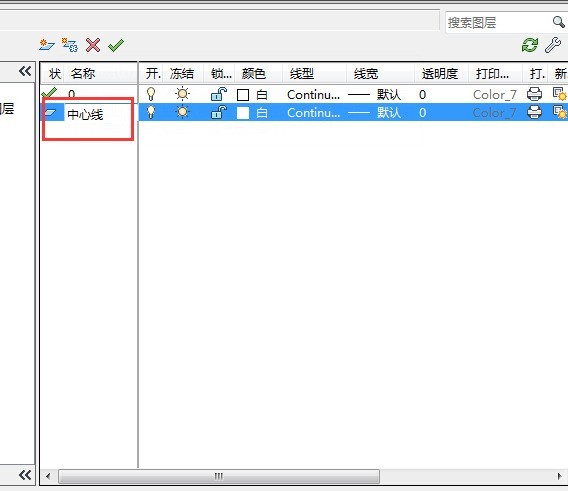Click the bottom double-chevron collapse button

(x=25, y=475)
